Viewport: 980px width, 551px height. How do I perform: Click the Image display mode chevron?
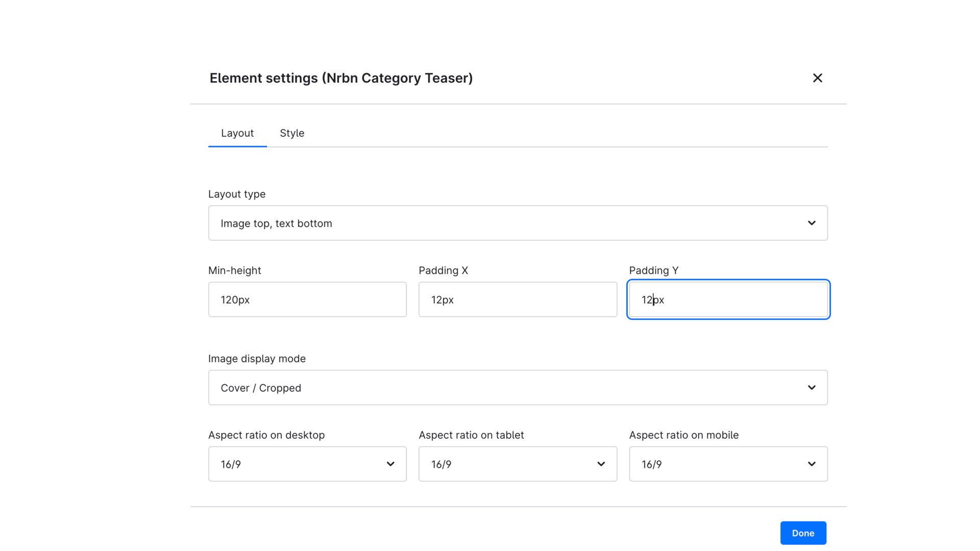(812, 388)
